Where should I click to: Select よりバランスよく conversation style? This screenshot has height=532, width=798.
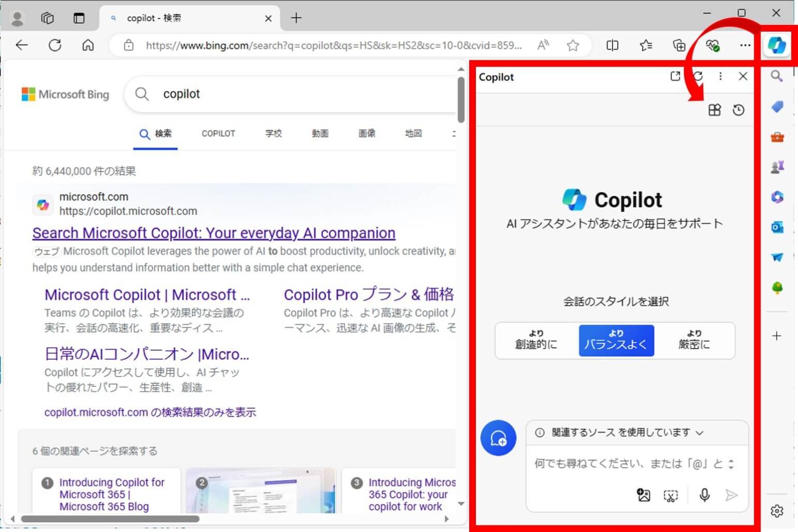(616, 340)
